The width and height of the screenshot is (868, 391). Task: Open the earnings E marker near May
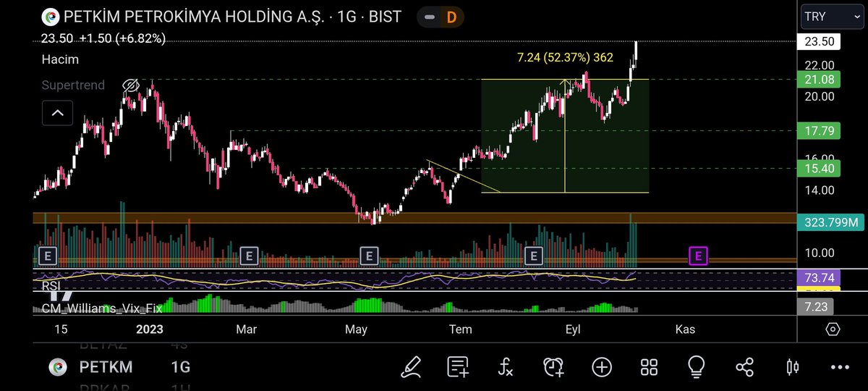[369, 255]
